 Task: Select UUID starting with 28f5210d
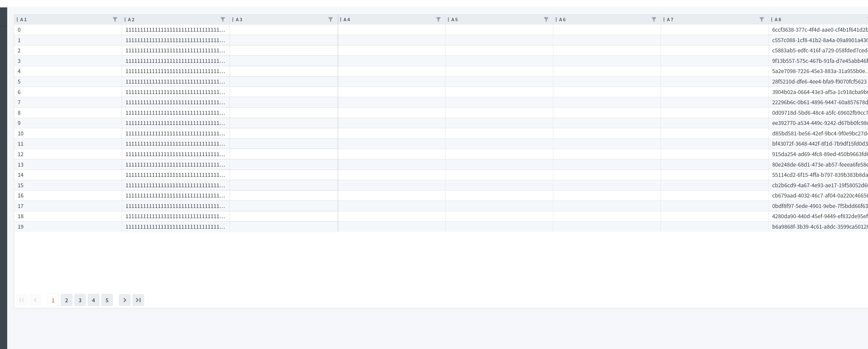(819, 82)
